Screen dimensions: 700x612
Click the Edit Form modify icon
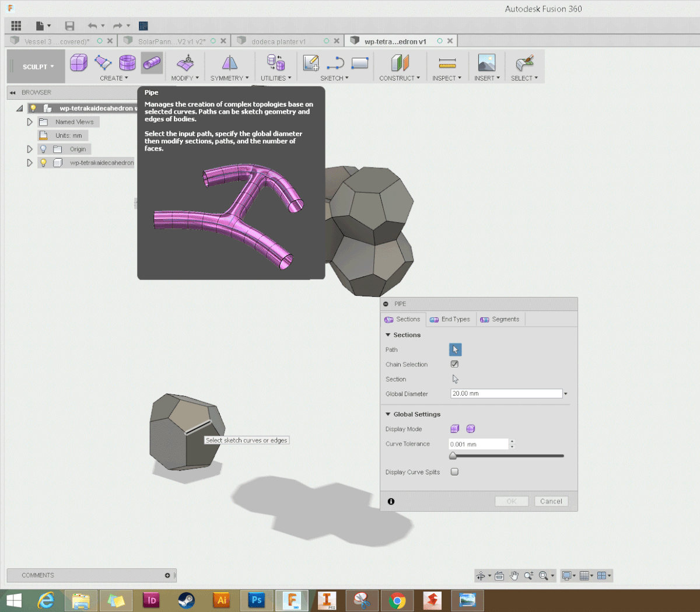tap(185, 62)
